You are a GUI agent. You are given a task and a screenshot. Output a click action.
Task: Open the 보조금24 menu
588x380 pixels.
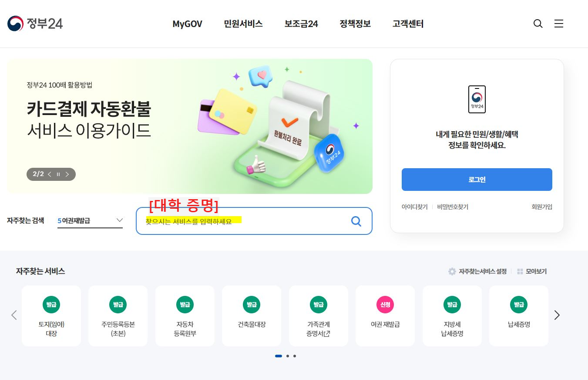point(301,24)
